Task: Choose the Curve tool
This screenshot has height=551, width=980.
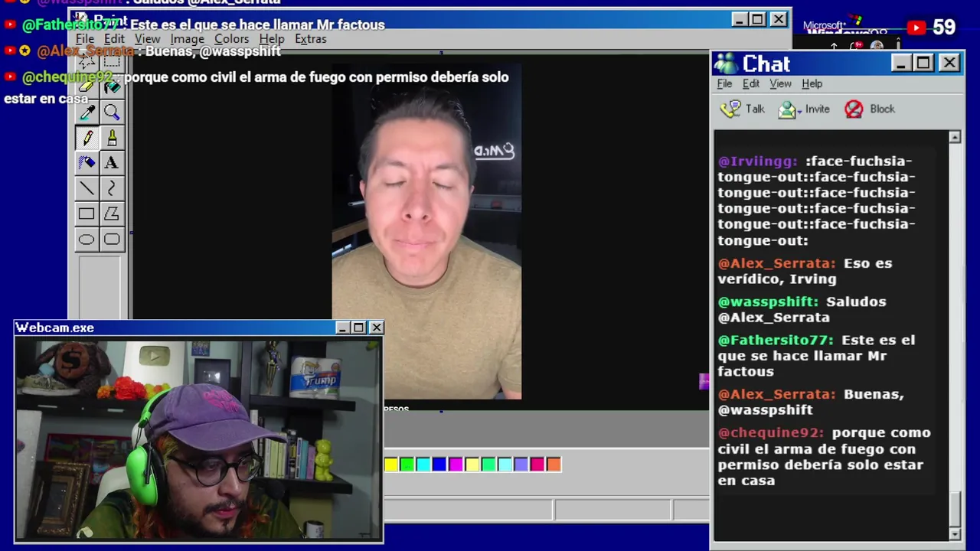Action: click(x=112, y=188)
